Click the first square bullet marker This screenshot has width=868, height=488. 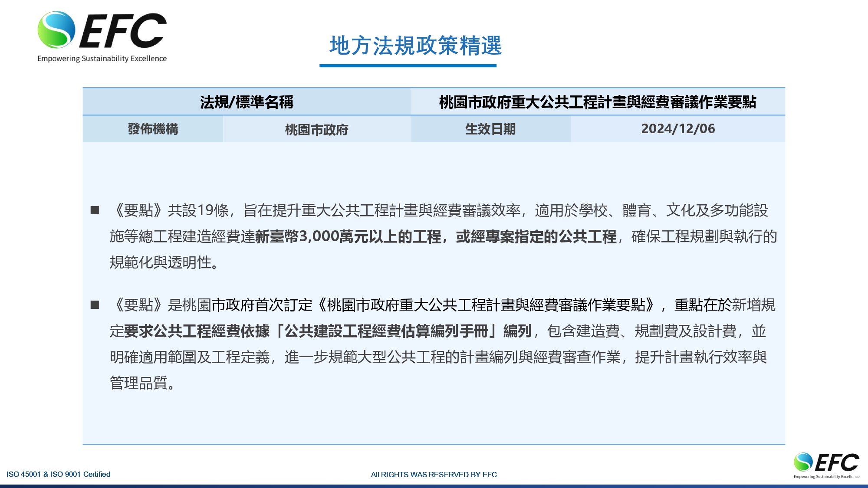tap(95, 210)
